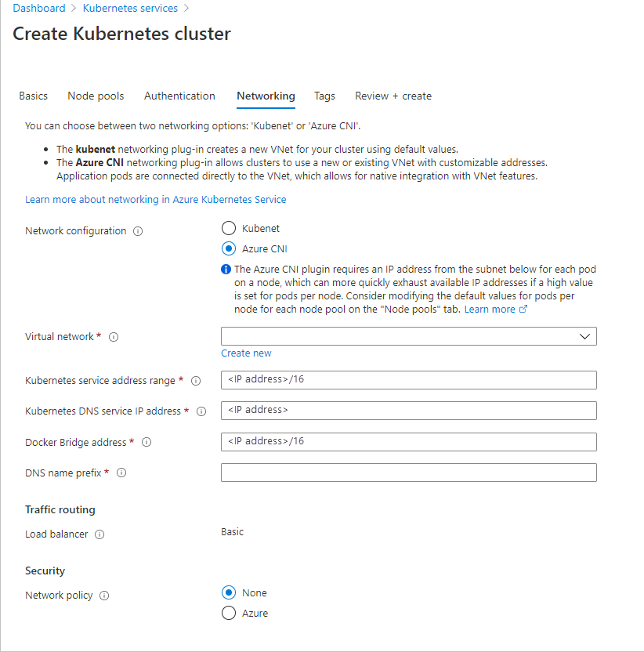The image size is (644, 652).
Task: Open the Network configuration info tooltip
Action: point(139,230)
